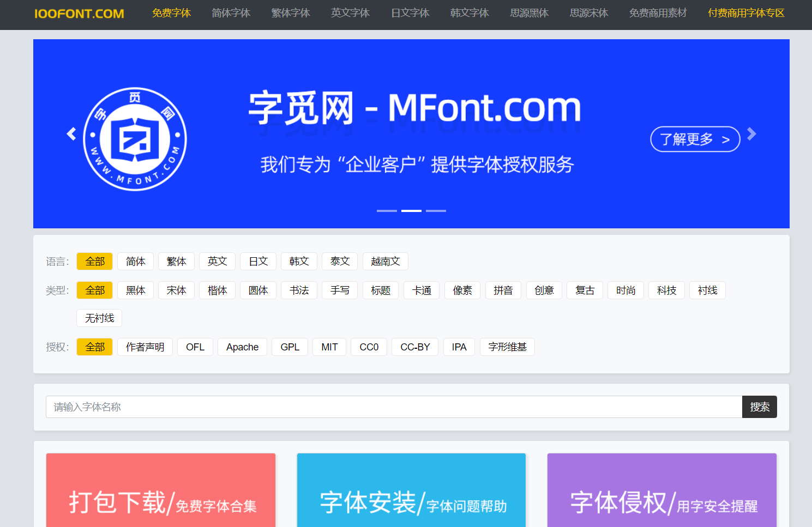Filter font type by 书法
This screenshot has height=527, width=812.
(x=299, y=290)
